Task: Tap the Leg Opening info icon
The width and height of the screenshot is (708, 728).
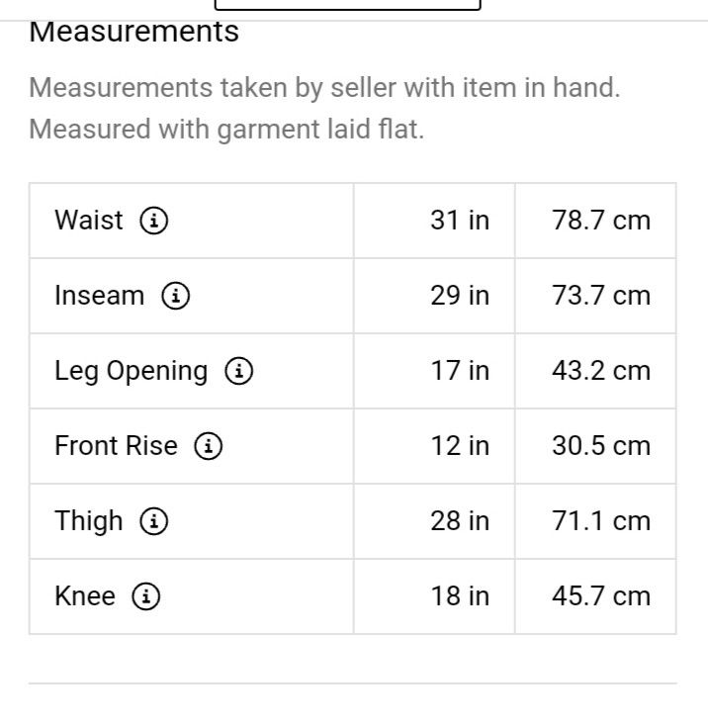Action: [239, 371]
